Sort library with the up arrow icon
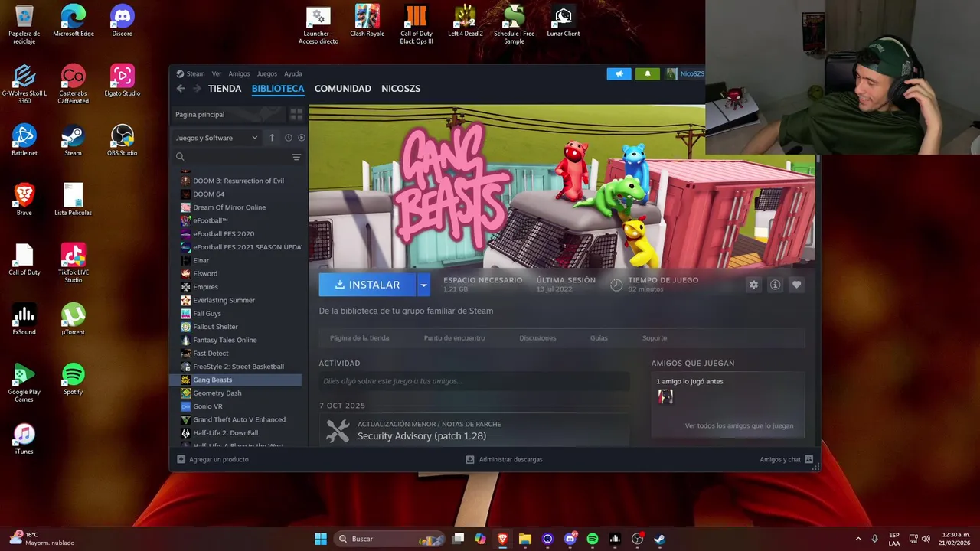980x551 pixels. click(x=272, y=138)
